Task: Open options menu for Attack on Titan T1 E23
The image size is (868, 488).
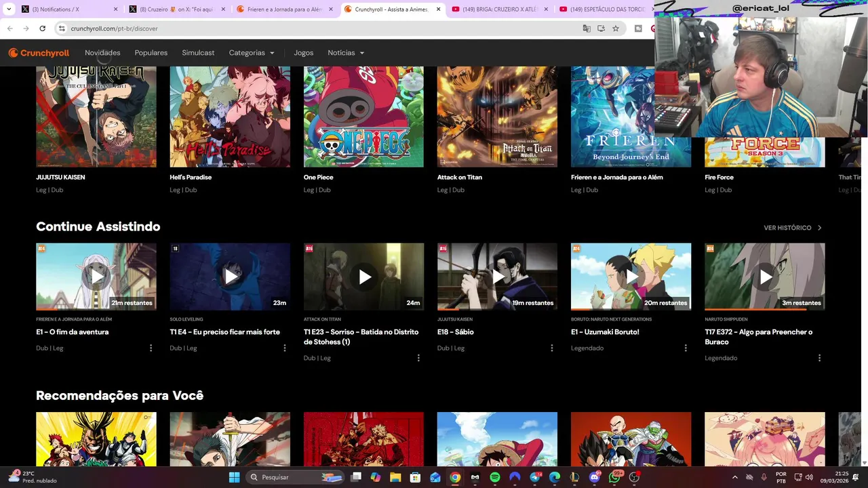Action: (418, 358)
